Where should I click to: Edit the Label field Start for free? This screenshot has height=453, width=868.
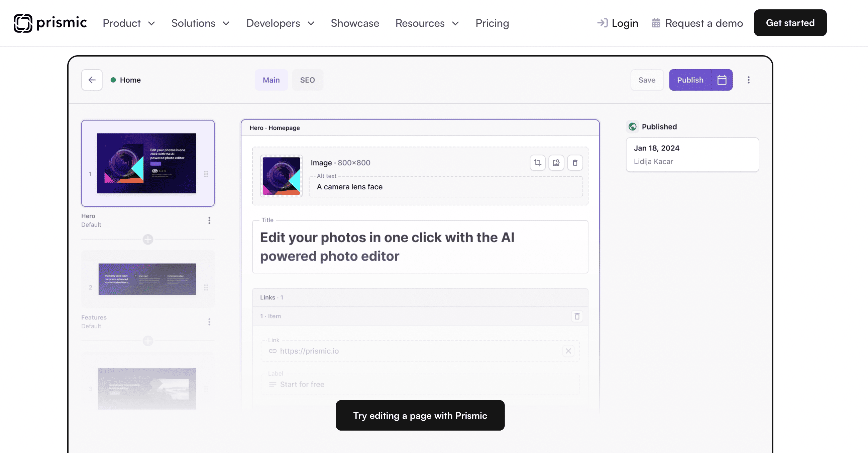click(x=420, y=384)
